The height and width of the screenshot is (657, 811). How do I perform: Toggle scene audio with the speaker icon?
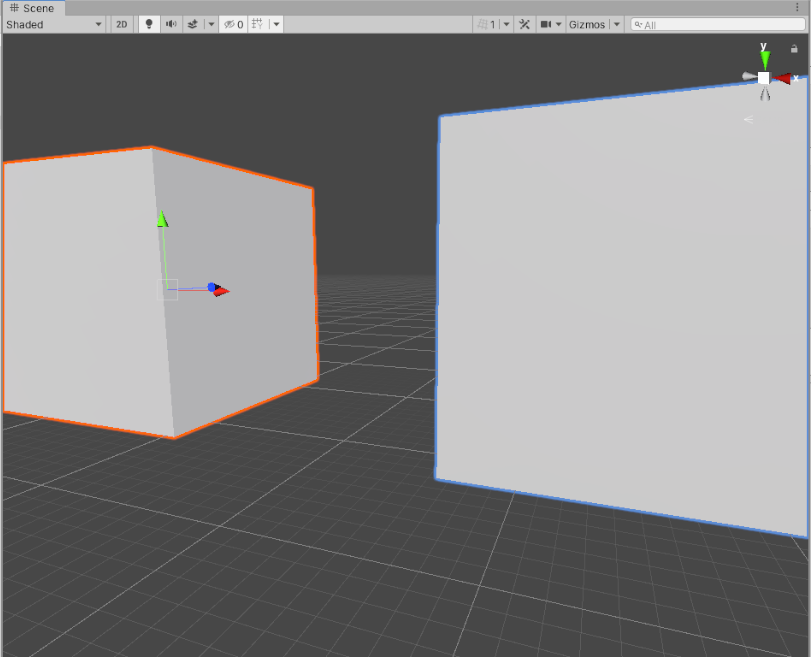pos(171,24)
